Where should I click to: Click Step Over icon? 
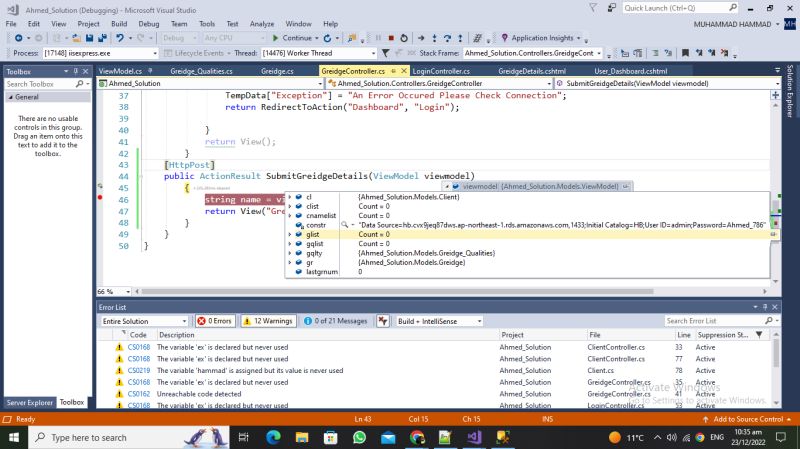(447, 38)
